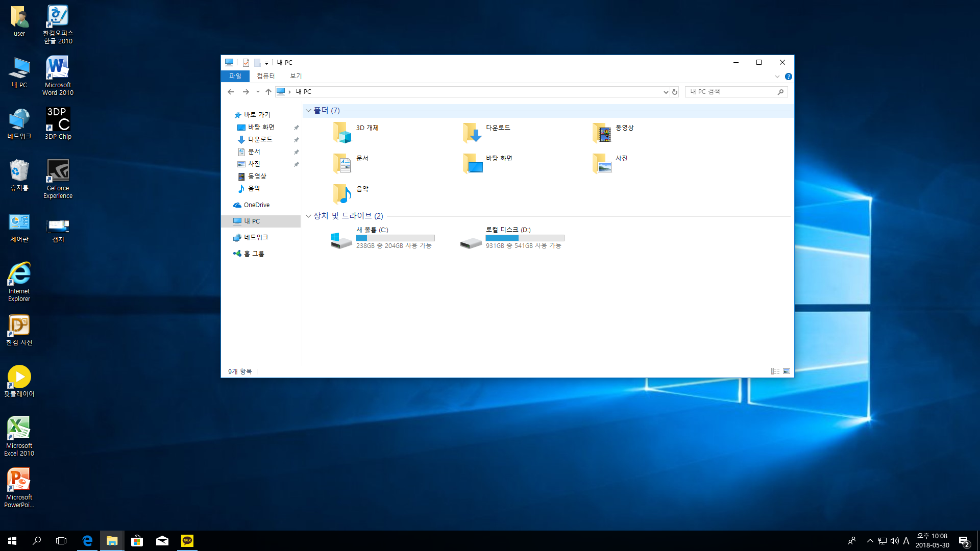Viewport: 980px width, 551px height.
Task: Collapse the 폴더 (7) group
Action: point(308,111)
